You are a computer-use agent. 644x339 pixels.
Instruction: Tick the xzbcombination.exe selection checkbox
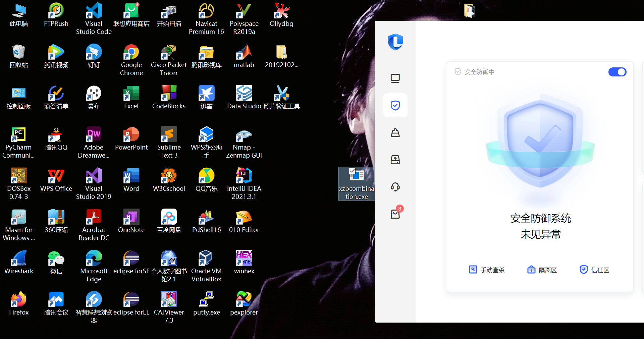pyautogui.click(x=352, y=171)
